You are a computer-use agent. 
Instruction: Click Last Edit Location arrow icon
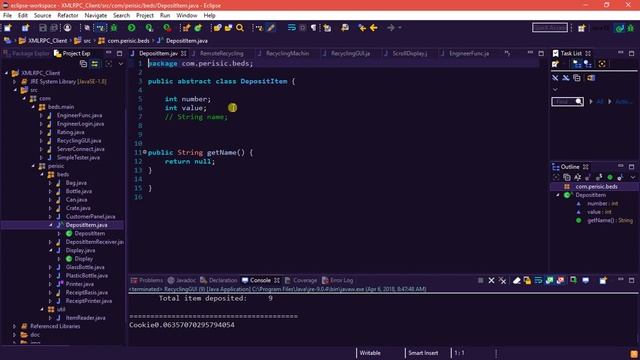362,28
